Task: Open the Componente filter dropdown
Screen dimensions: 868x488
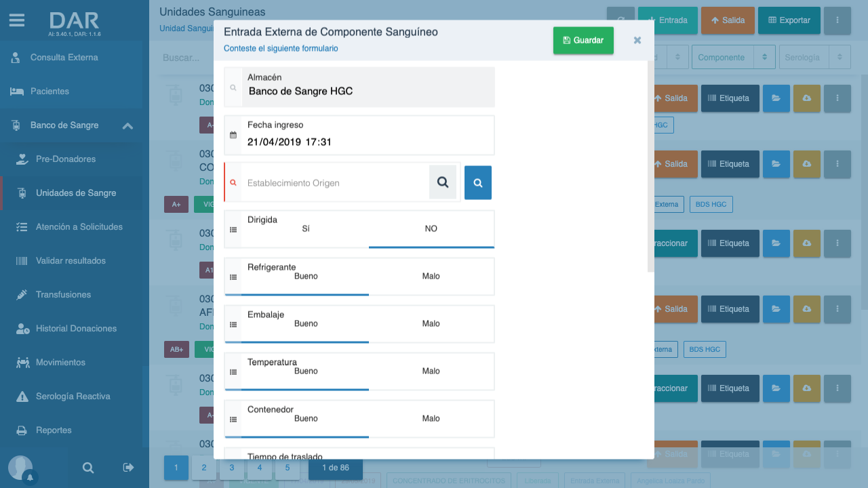Action: pyautogui.click(x=733, y=58)
